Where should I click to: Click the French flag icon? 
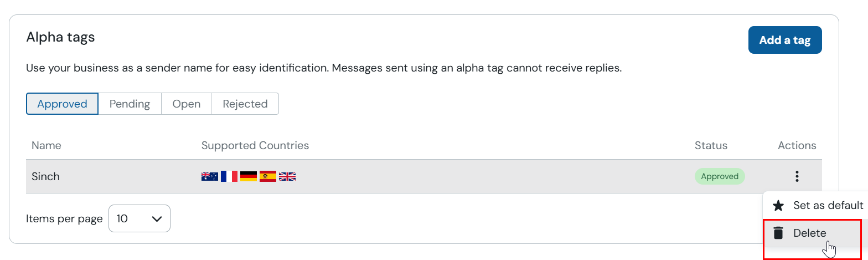pos(229,176)
